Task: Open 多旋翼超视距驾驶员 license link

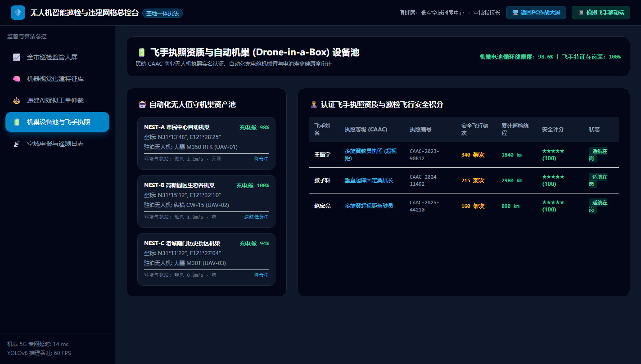Action: (x=369, y=206)
